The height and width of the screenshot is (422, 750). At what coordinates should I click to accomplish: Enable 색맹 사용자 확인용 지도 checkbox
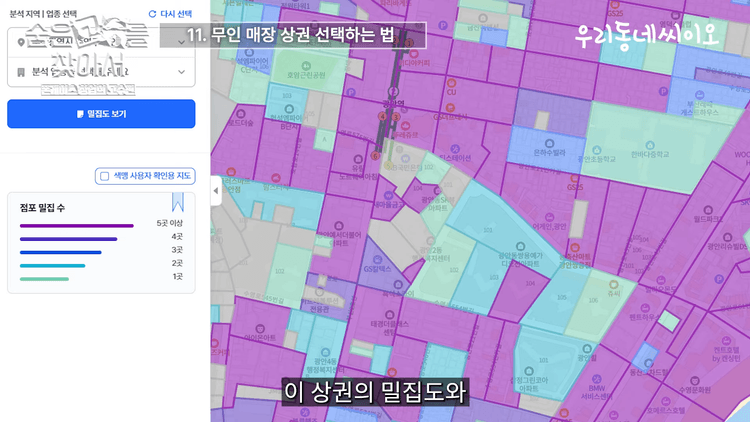[103, 176]
